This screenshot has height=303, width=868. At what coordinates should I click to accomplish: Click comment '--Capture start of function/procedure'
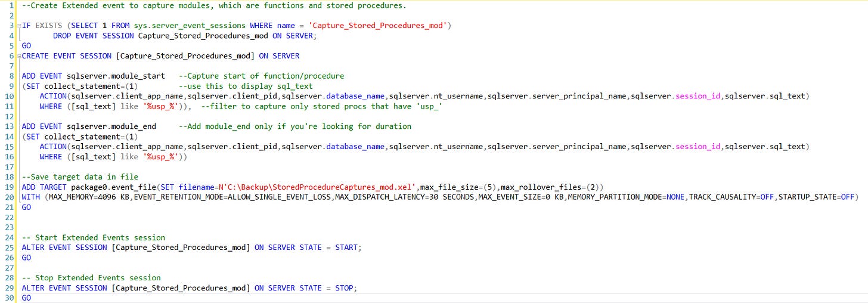(261, 76)
